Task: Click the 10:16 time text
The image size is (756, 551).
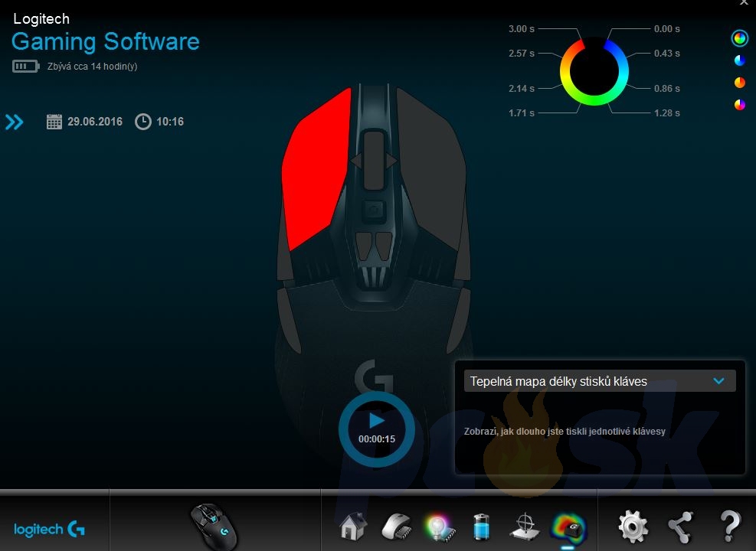Action: [170, 122]
